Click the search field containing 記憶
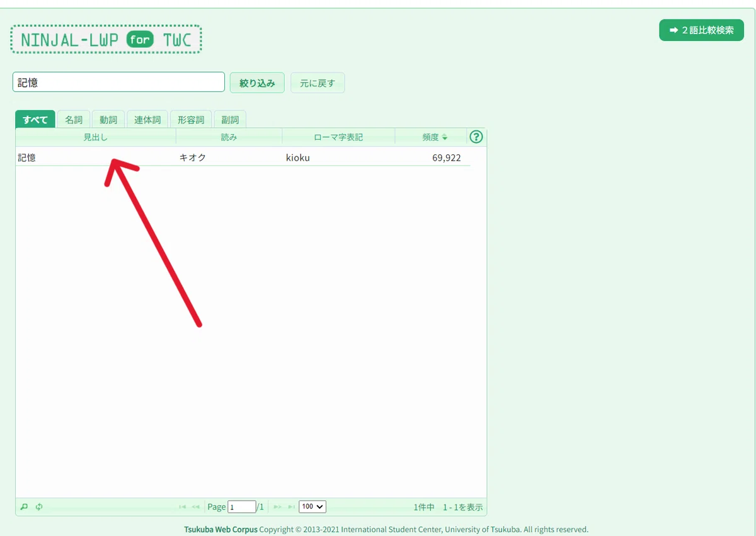This screenshot has width=756, height=536. click(118, 82)
